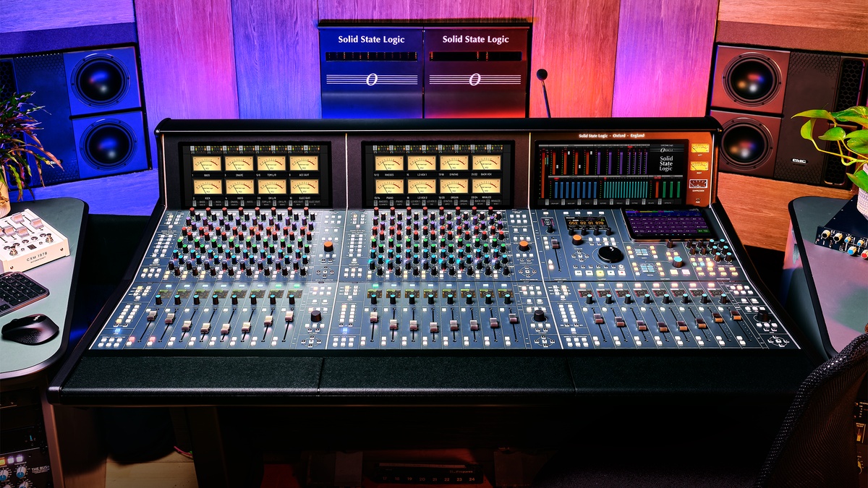Select the BACK VOX VU meter
The image size is (868, 488).
pyautogui.click(x=487, y=163)
